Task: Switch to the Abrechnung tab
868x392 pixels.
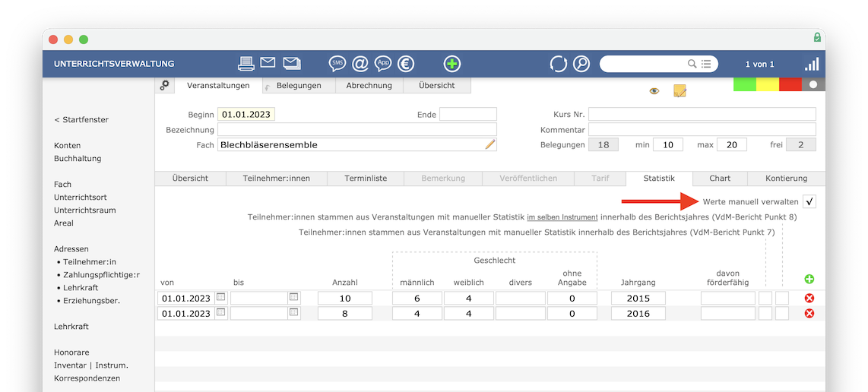Action: pos(369,85)
